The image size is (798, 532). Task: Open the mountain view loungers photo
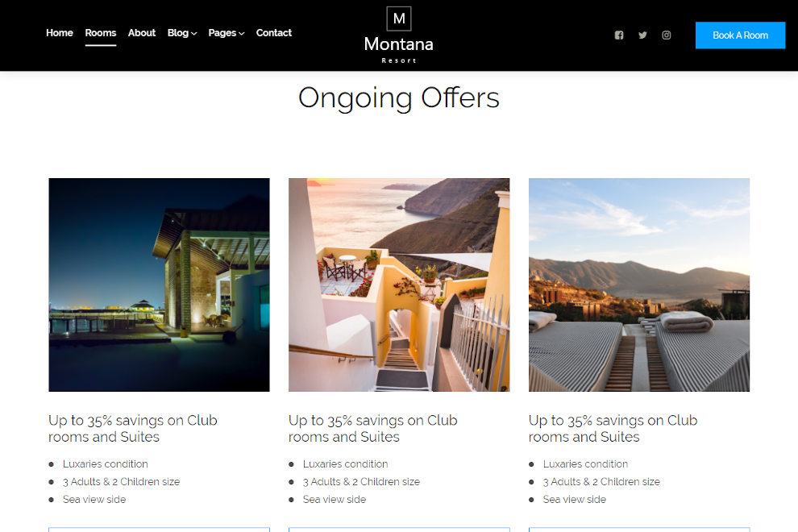click(639, 285)
